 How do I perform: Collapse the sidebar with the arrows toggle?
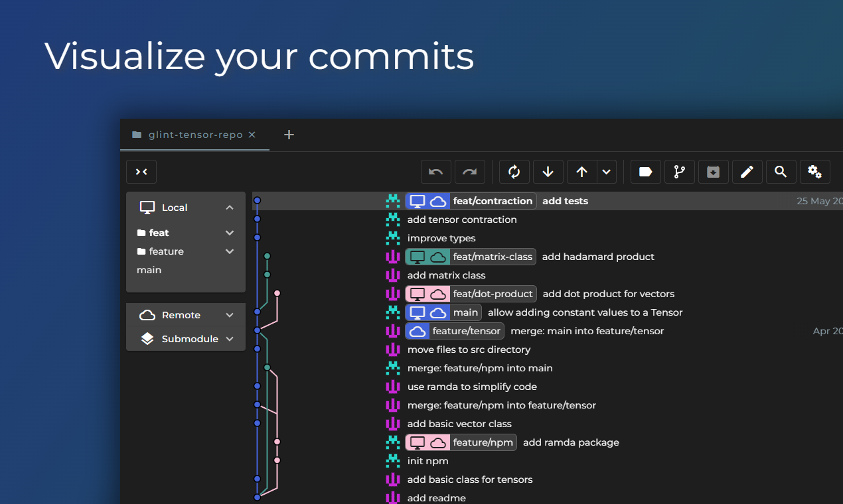coord(141,171)
